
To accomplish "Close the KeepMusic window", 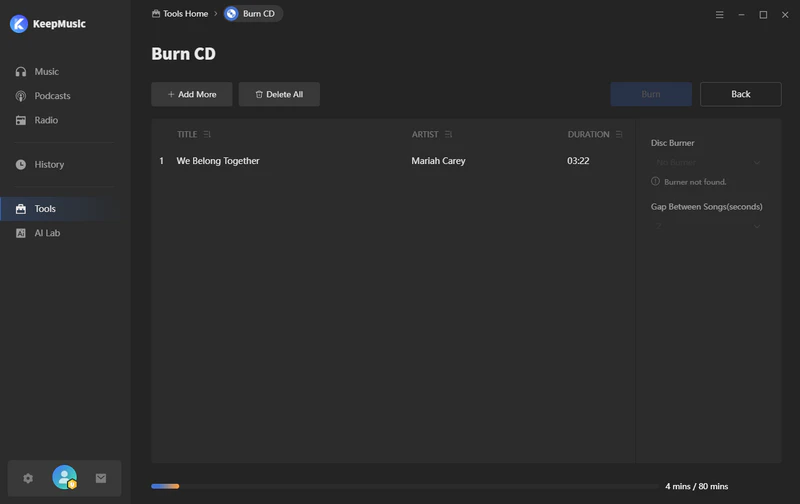I will pyautogui.click(x=785, y=15).
